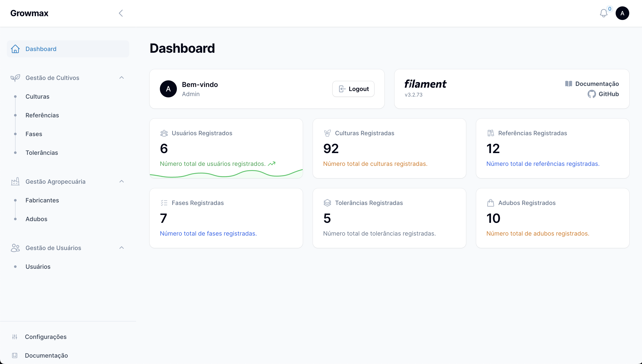Image resolution: width=642 pixels, height=364 pixels.
Task: Click the Referências Registradas count 12
Action: (x=493, y=148)
